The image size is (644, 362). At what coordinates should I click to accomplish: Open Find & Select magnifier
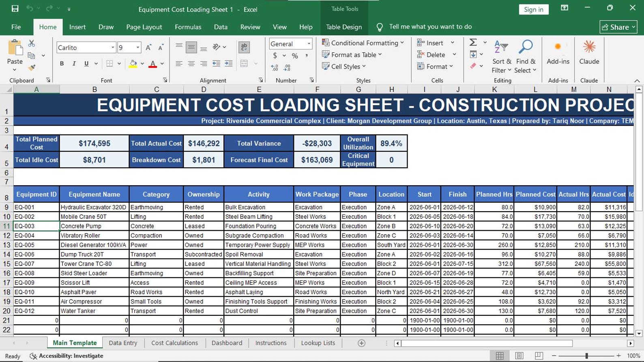pyautogui.click(x=526, y=57)
